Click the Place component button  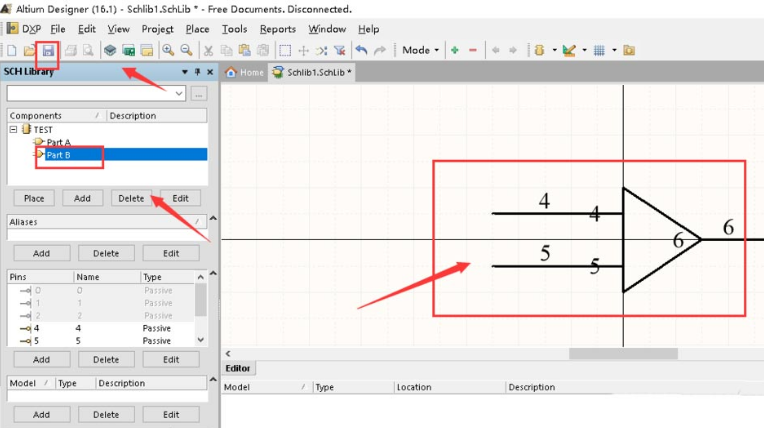coord(34,198)
